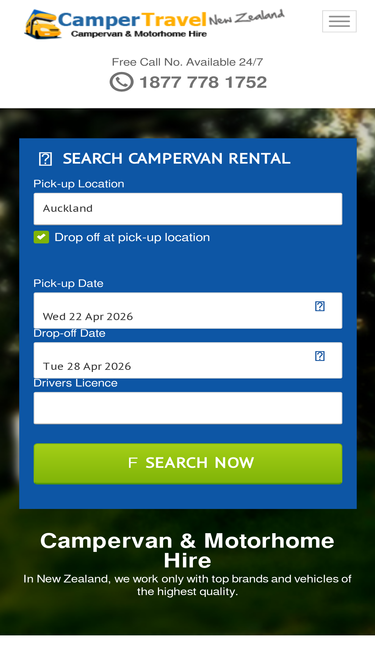Click the Free Call No. Available 24/7 text
Viewport: 375px width, 667px height.
coord(188,62)
